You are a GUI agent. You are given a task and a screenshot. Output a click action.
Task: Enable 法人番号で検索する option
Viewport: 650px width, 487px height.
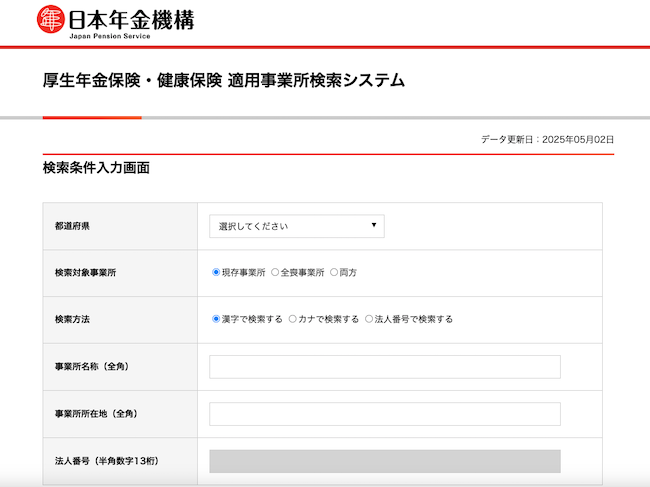tap(368, 319)
